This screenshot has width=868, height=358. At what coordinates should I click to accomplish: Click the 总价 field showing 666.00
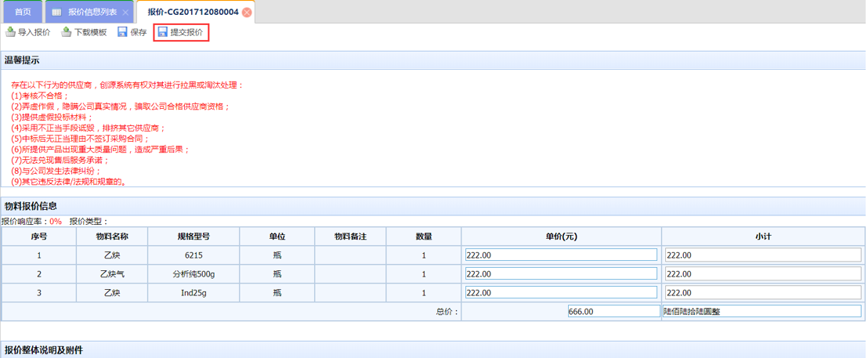click(614, 311)
